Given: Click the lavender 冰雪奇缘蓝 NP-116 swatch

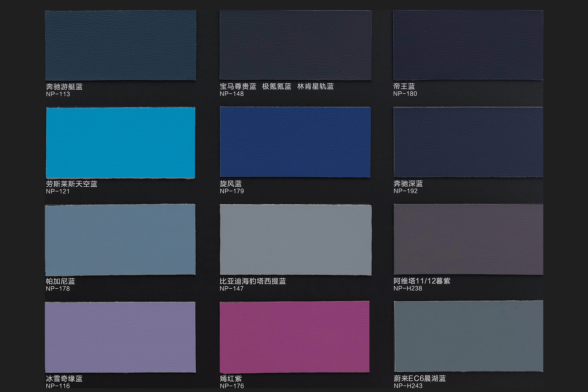Looking at the screenshot, I should click(120, 337).
